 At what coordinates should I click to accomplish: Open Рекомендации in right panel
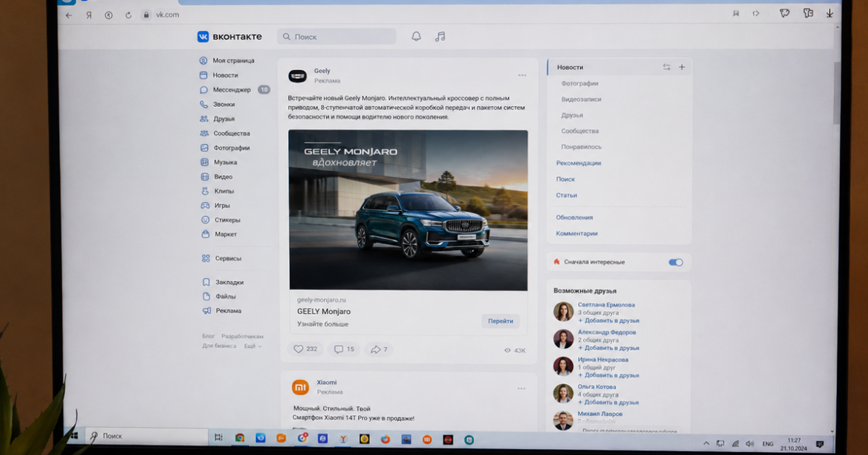(x=579, y=163)
